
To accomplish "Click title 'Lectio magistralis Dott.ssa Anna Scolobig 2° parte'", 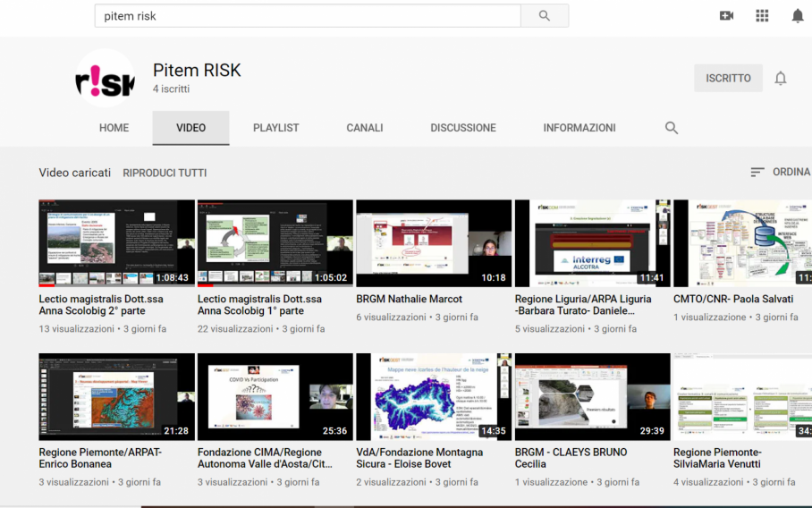I will pos(101,305).
